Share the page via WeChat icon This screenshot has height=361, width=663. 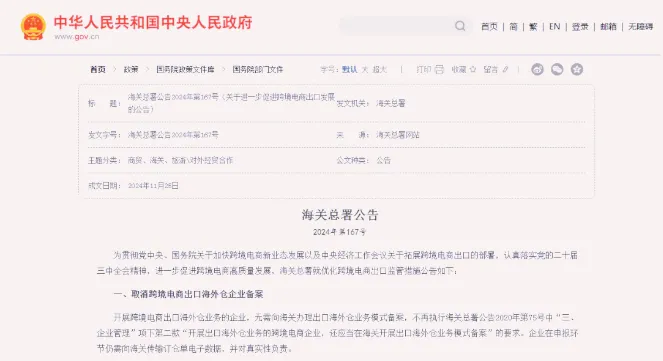coord(557,69)
